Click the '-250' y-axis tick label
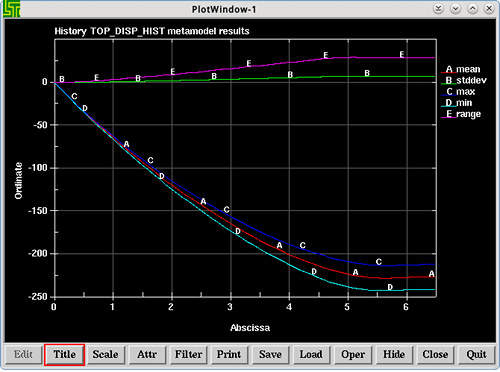This screenshot has height=372, width=500. tap(39, 297)
